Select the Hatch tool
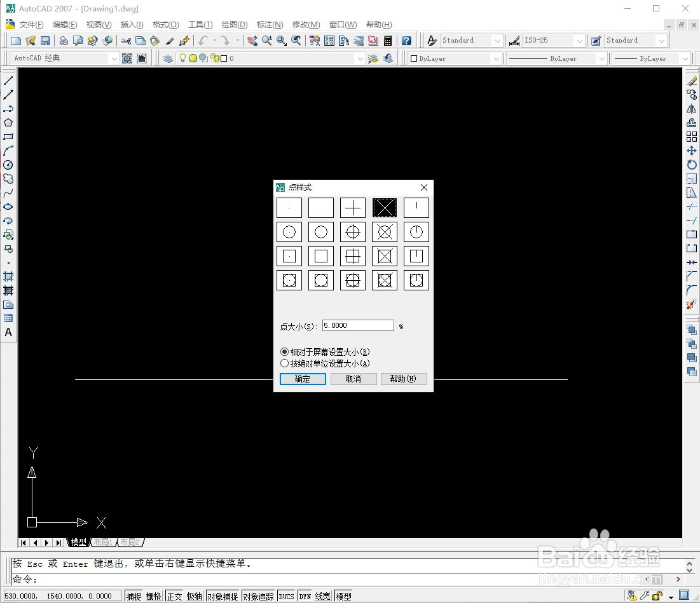Screen dimensions: 700x603 pyautogui.click(x=8, y=276)
